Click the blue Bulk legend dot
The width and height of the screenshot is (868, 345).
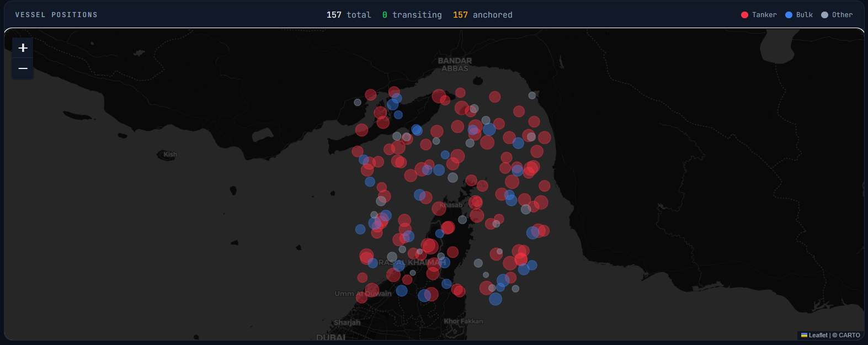coord(789,15)
